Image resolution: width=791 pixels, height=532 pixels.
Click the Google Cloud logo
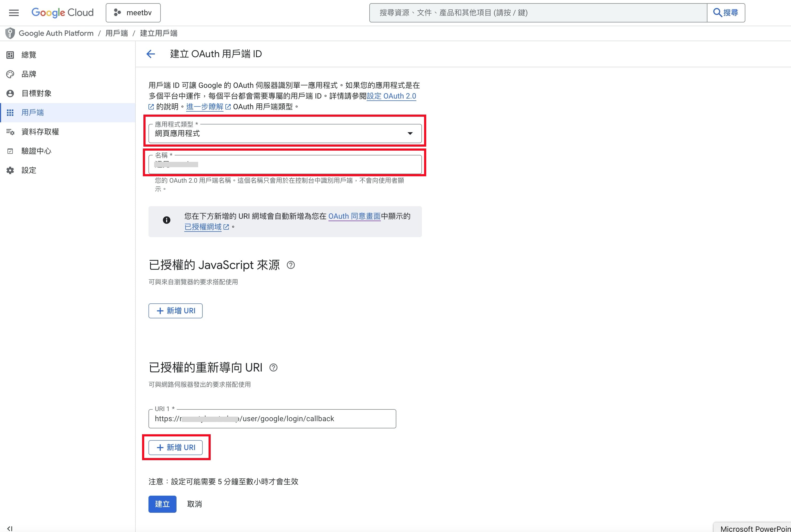62,13
